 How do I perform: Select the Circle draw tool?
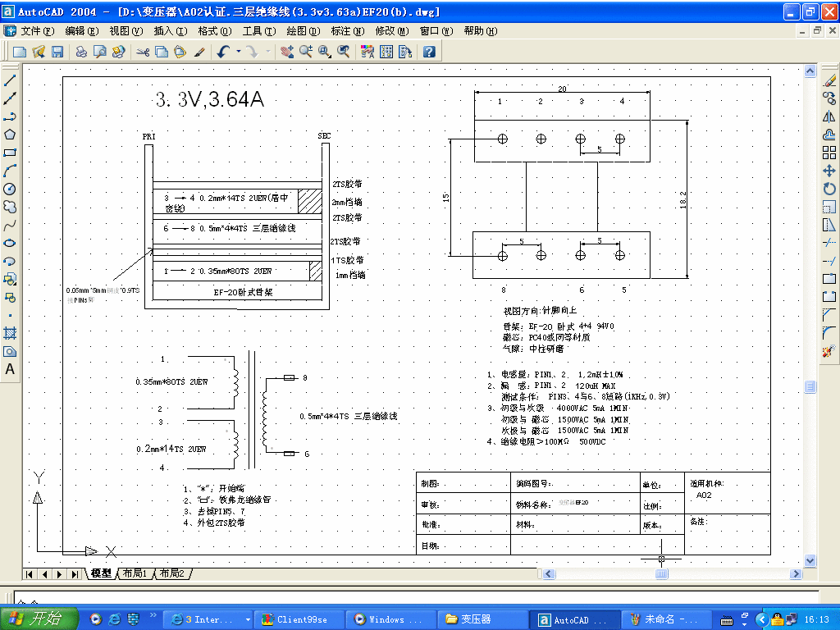pyautogui.click(x=10, y=189)
